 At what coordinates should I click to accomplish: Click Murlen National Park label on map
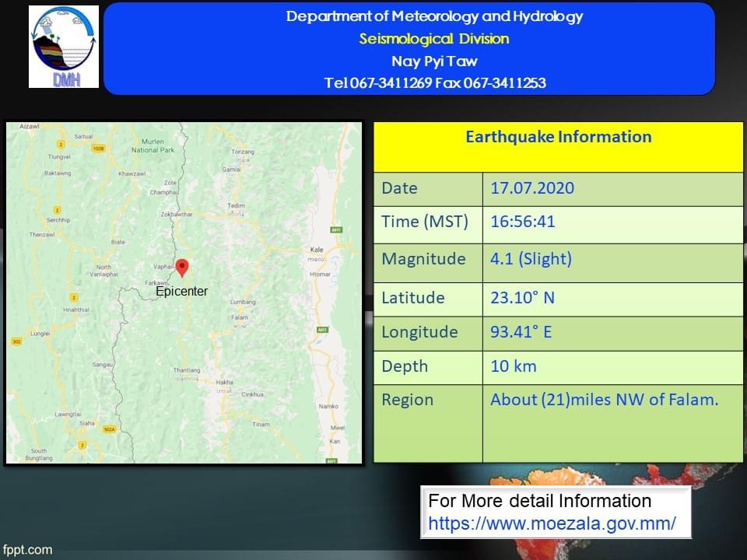pos(153,145)
